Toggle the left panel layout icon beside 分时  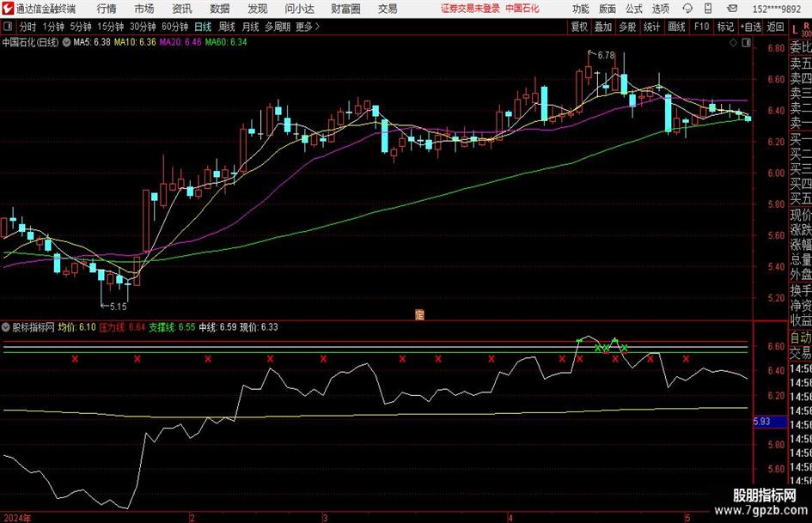click(x=7, y=26)
